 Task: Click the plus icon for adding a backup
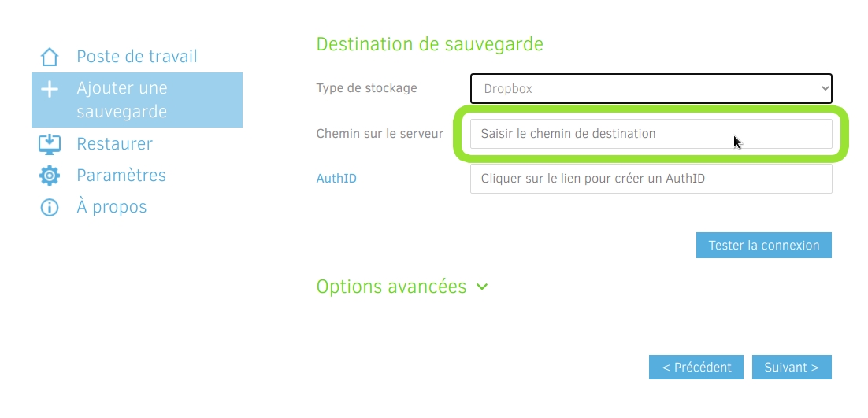(x=50, y=89)
